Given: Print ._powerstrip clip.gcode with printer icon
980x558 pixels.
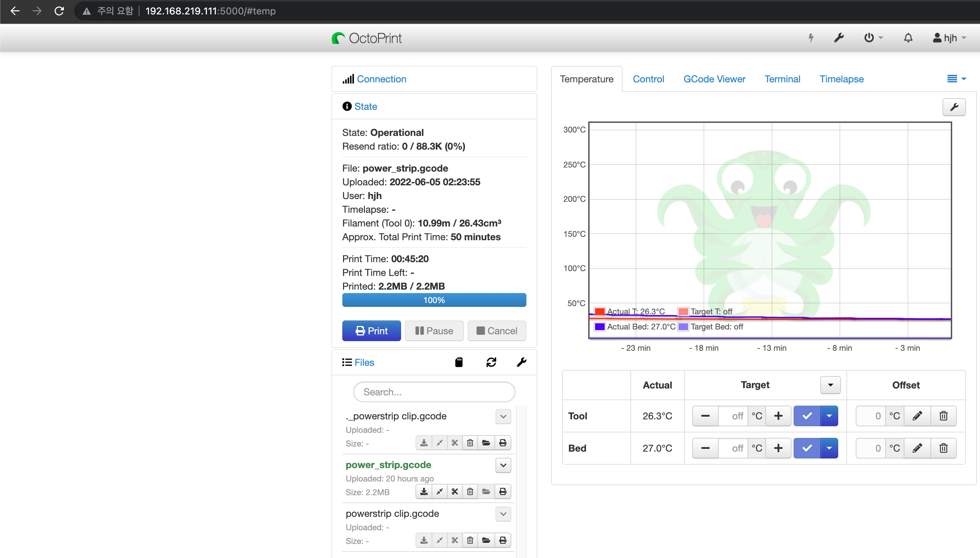Looking at the screenshot, I should point(503,443).
